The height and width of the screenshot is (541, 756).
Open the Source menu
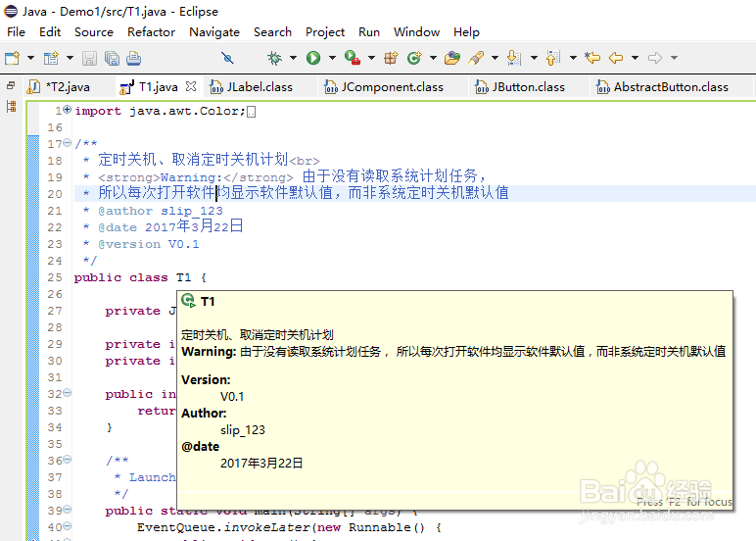click(94, 31)
